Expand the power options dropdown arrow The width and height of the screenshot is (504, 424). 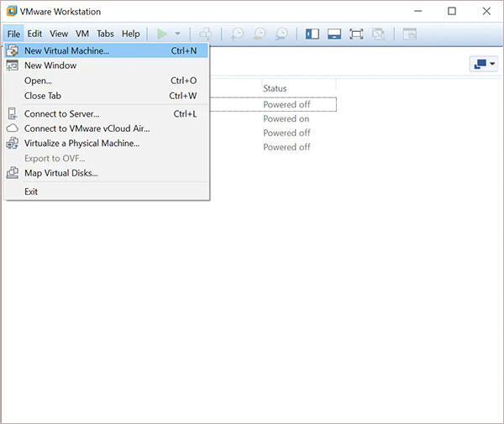(177, 34)
